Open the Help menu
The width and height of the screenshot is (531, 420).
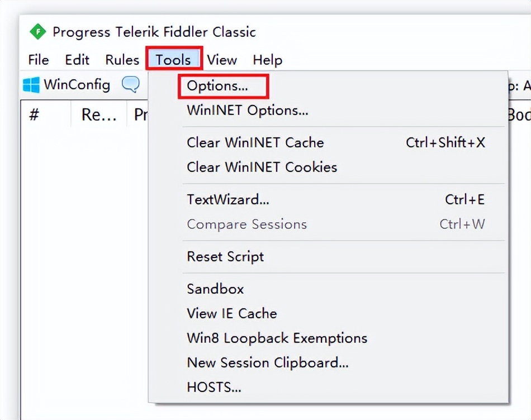[267, 60]
